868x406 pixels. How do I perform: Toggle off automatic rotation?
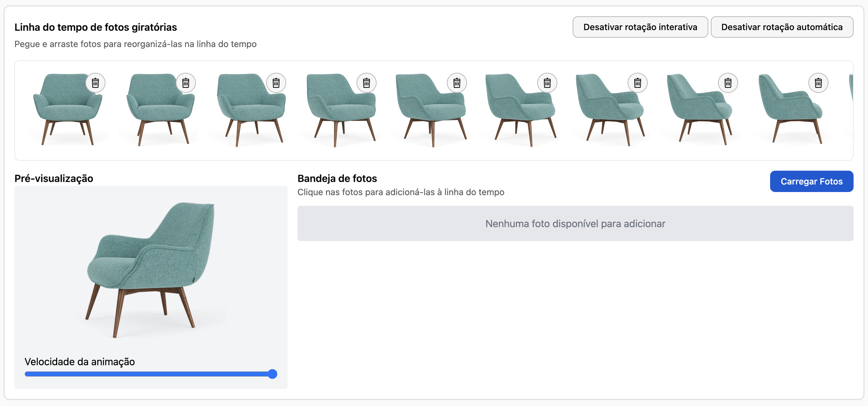click(x=781, y=27)
